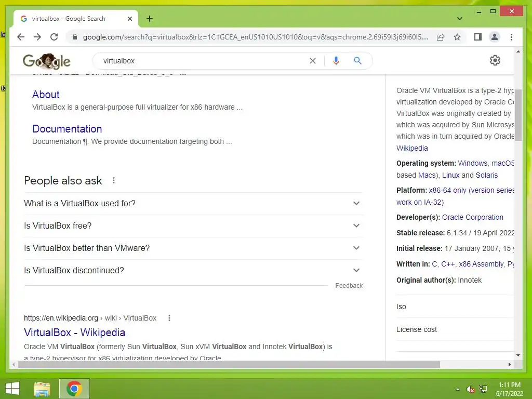Screen dimensions: 532x399
Task: Open Chrome three-dot menu
Action: (x=511, y=37)
